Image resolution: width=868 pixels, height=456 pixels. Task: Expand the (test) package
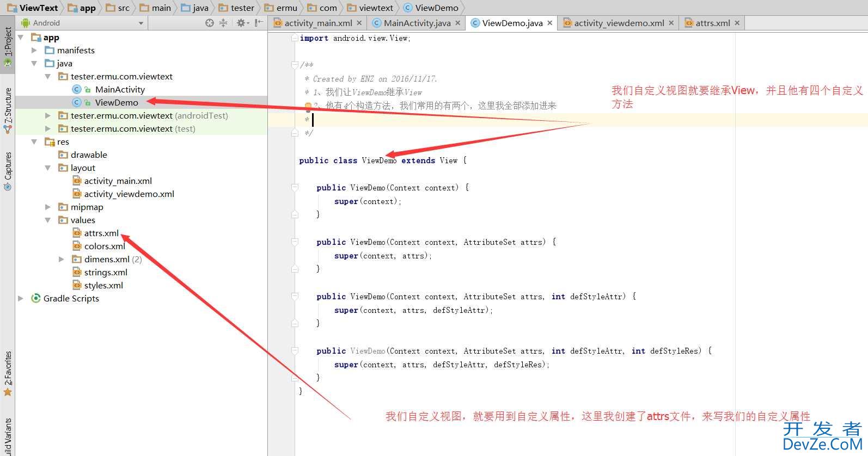48,128
